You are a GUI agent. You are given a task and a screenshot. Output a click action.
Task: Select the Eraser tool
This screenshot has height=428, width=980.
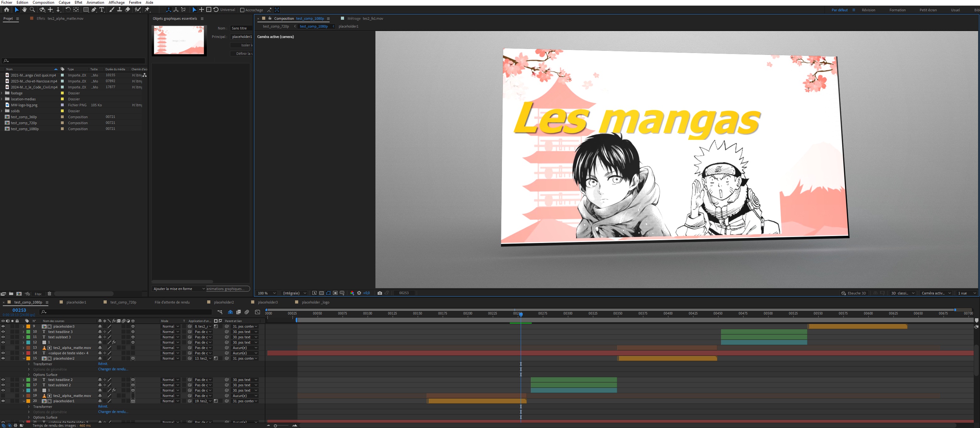pos(127,9)
